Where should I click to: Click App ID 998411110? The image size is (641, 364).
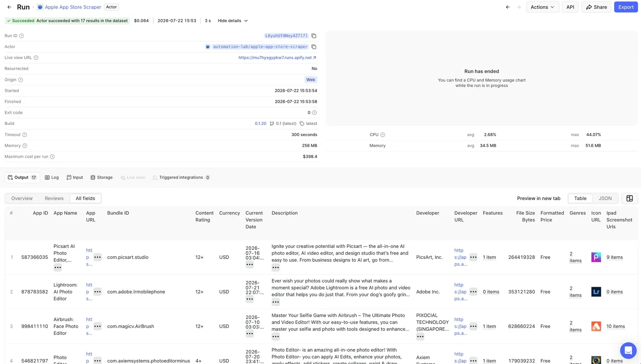[x=34, y=326]
